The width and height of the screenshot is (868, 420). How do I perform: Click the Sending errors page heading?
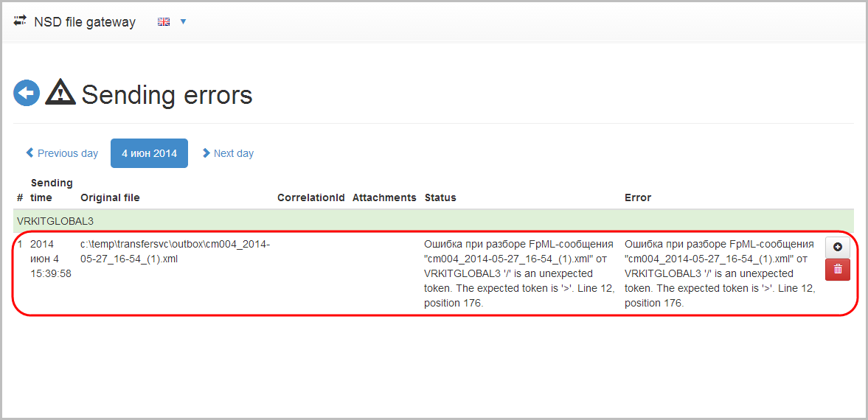(x=167, y=94)
